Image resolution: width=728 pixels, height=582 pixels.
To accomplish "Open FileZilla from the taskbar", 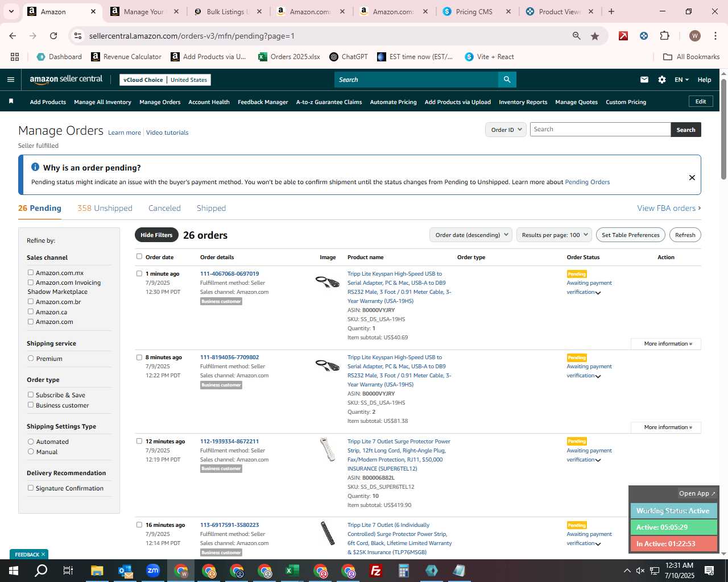I will coord(376,571).
